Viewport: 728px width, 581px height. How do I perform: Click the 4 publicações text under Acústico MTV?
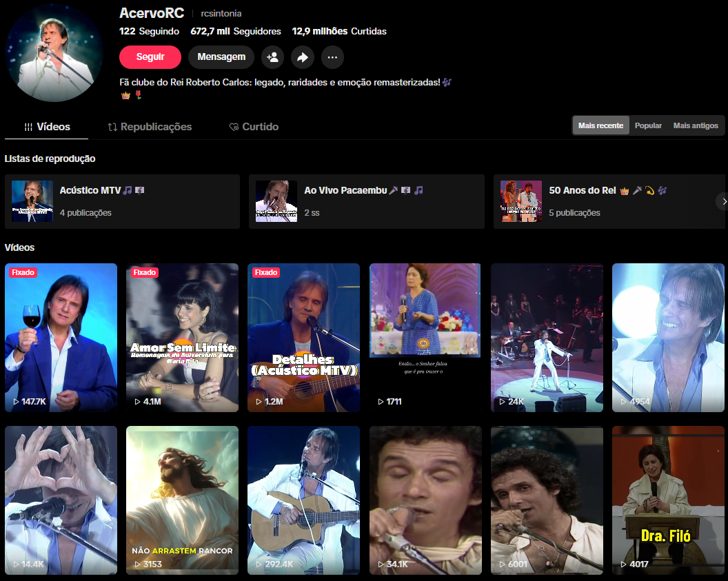pos(85,212)
